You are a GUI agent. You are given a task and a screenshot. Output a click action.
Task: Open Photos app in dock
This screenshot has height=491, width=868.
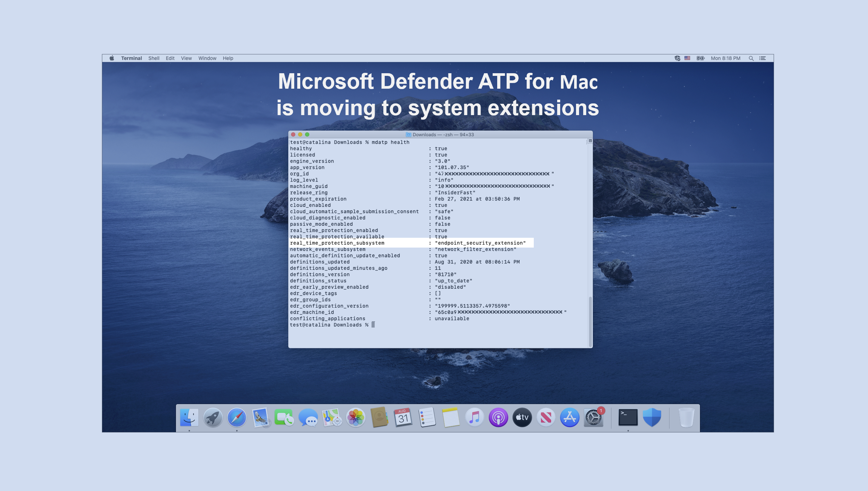(355, 417)
